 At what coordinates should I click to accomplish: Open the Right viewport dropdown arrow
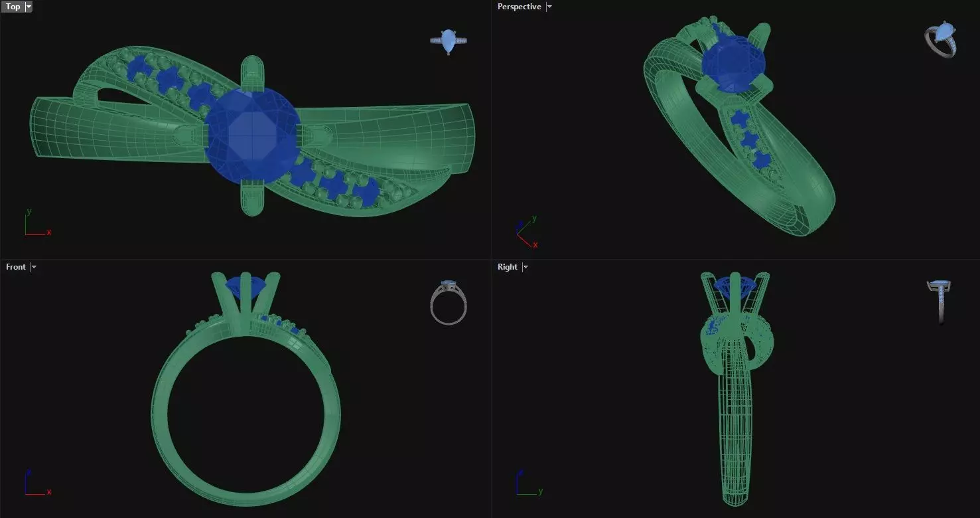click(x=525, y=267)
